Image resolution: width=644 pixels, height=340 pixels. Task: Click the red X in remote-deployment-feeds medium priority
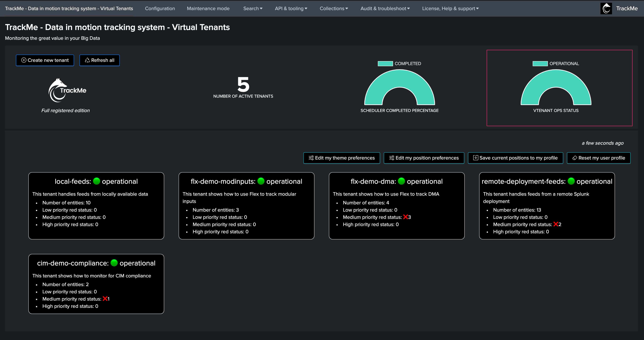pos(556,224)
